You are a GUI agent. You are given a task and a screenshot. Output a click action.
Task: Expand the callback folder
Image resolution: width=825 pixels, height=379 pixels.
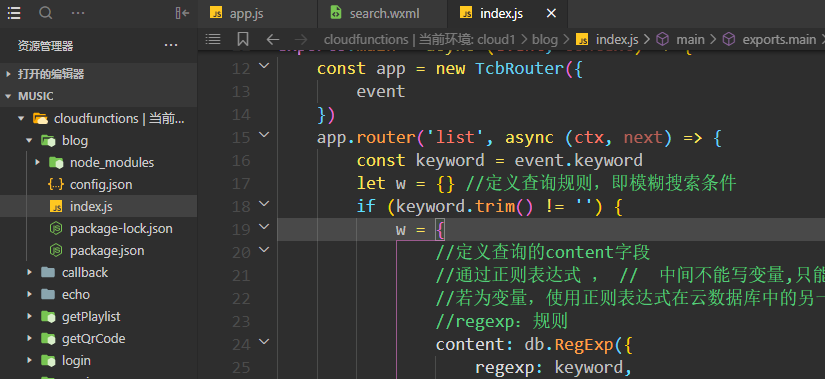coord(29,272)
